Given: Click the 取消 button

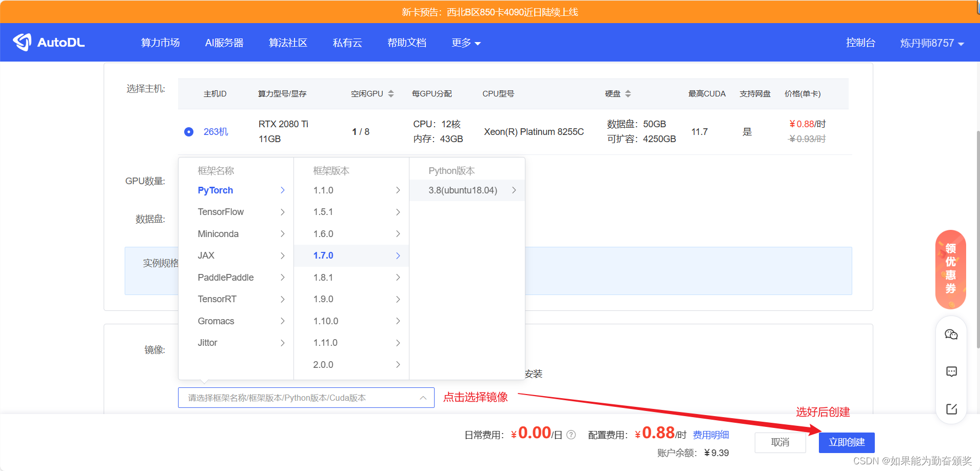Looking at the screenshot, I should pyautogui.click(x=780, y=442).
